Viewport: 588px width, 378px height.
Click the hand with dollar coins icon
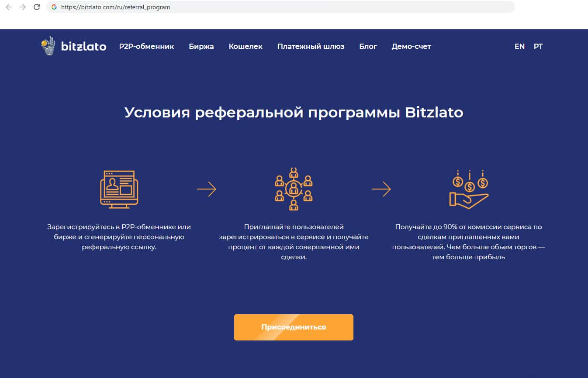click(469, 189)
